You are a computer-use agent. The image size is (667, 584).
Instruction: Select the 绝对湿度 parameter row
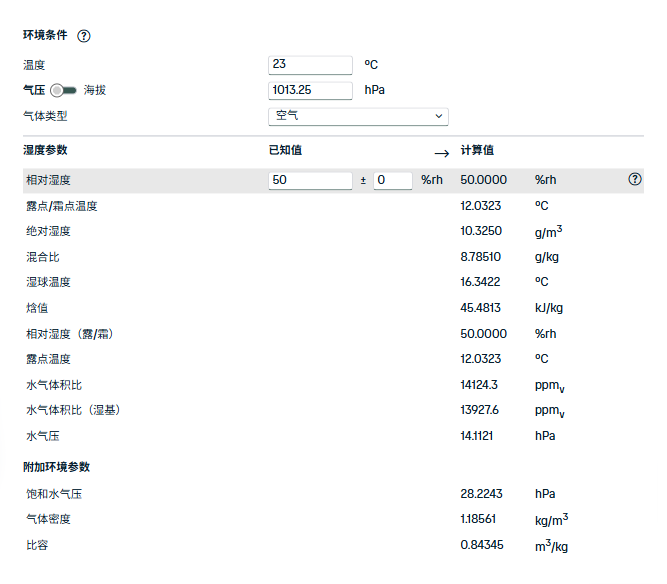coord(48,231)
